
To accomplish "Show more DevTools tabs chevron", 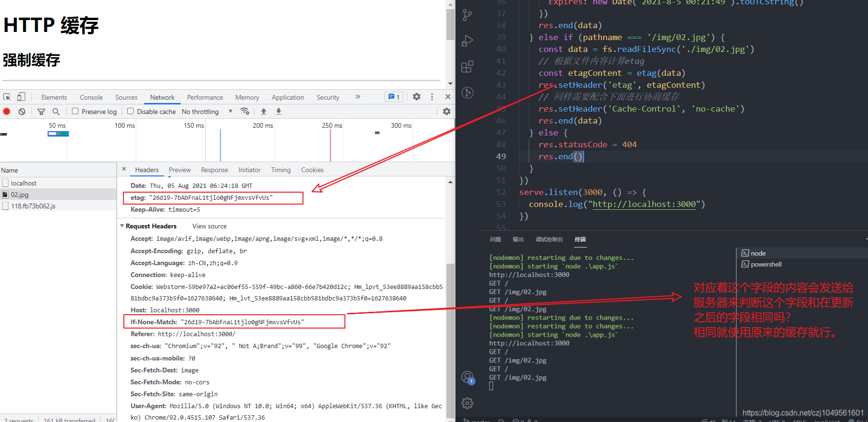I will click(358, 97).
